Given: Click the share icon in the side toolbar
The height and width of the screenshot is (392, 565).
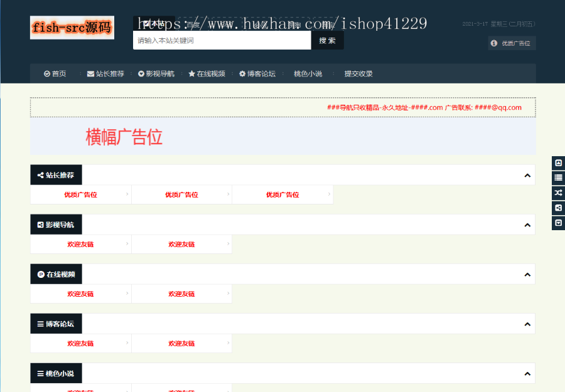Looking at the screenshot, I should (558, 208).
